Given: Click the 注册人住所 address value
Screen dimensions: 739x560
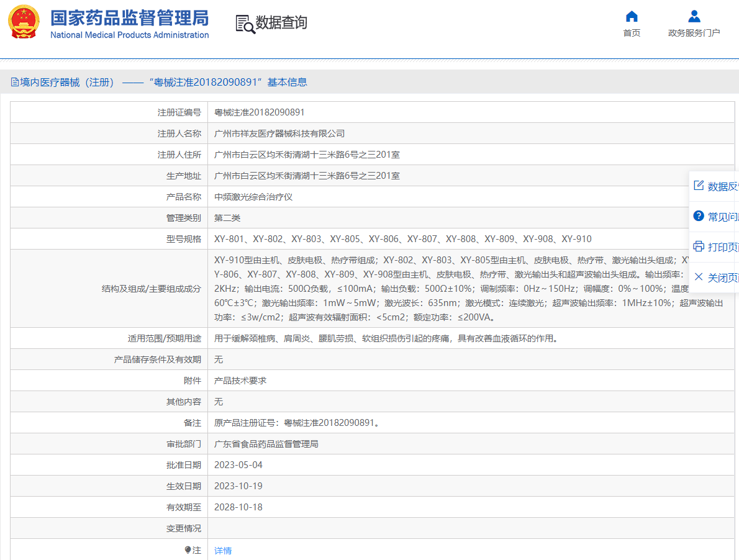Looking at the screenshot, I should [x=307, y=155].
